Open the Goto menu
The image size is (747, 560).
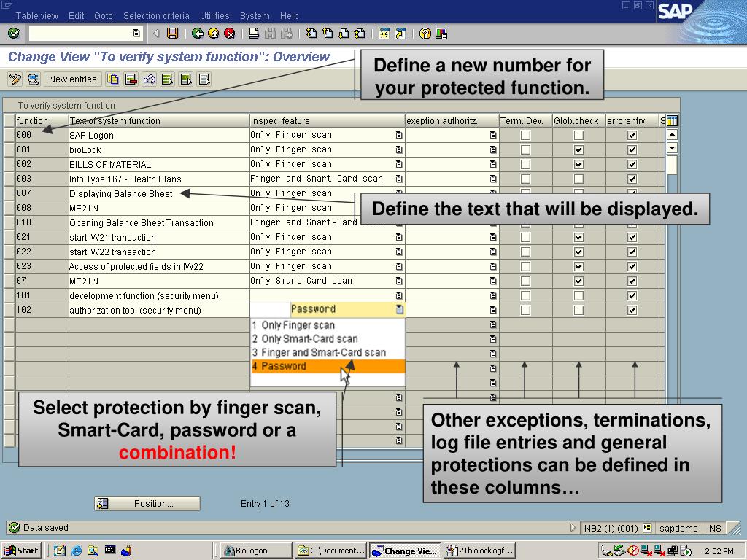(104, 16)
